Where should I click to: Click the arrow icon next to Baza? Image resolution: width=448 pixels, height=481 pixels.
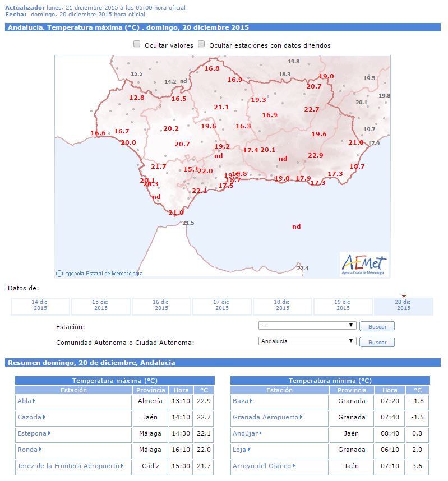(251, 401)
